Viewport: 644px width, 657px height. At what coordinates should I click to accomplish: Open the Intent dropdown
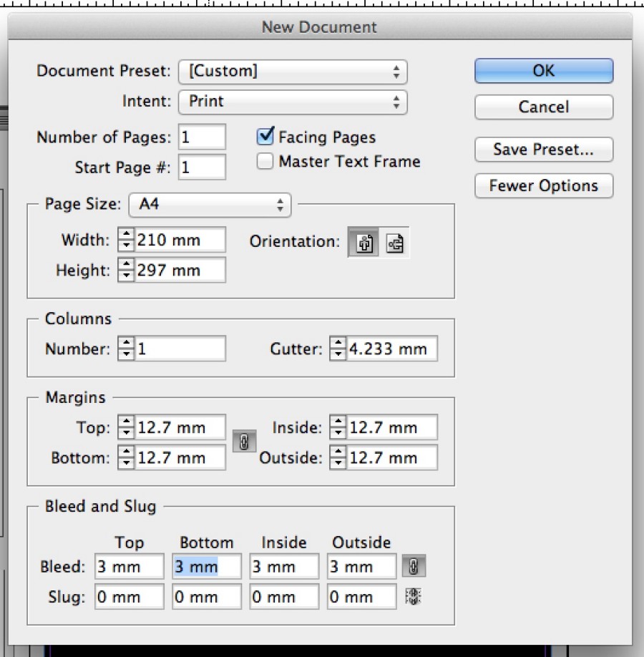[x=292, y=102]
